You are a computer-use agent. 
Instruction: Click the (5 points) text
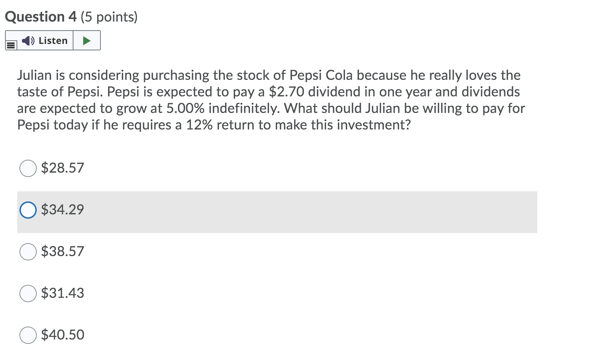tap(109, 17)
